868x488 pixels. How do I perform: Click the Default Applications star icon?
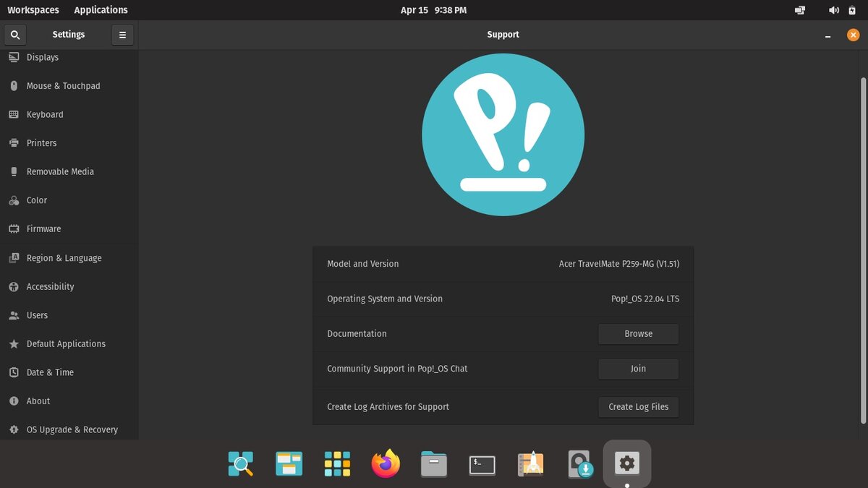13,344
